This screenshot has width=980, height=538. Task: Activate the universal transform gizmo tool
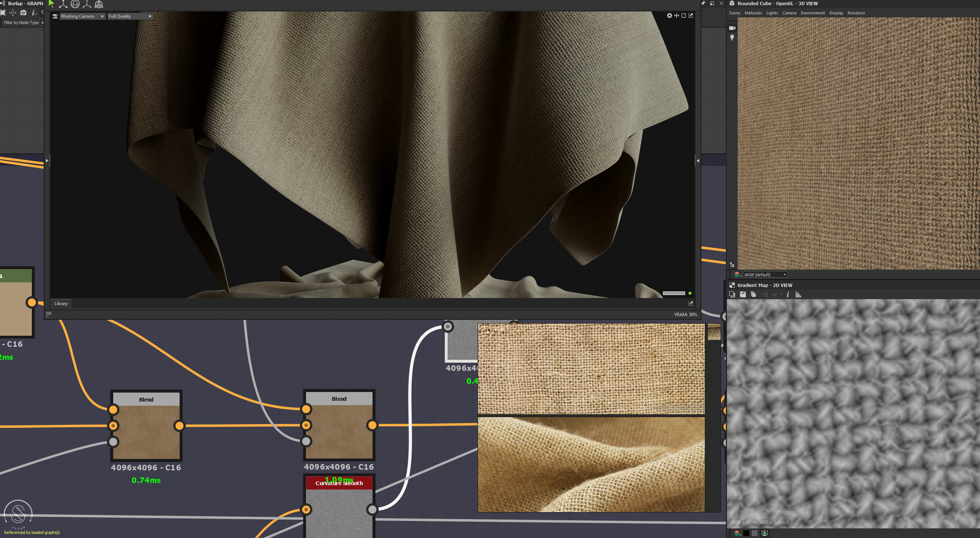(x=99, y=4)
